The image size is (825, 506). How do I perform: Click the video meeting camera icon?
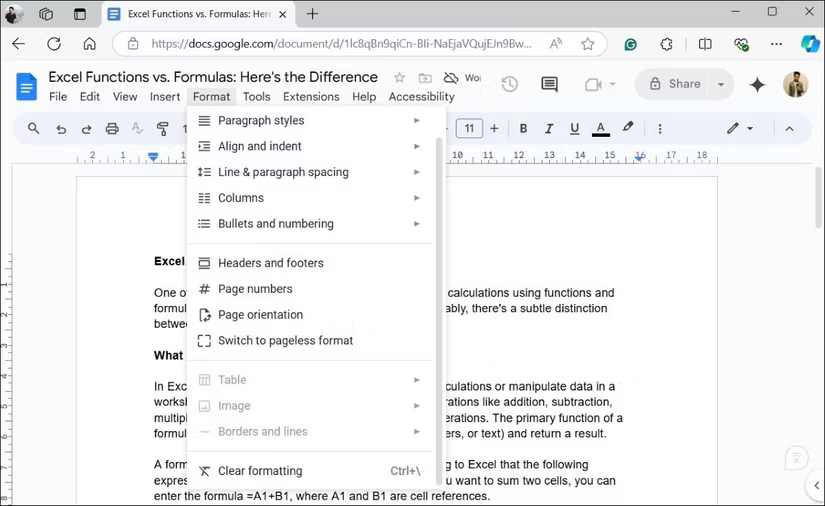(x=593, y=84)
